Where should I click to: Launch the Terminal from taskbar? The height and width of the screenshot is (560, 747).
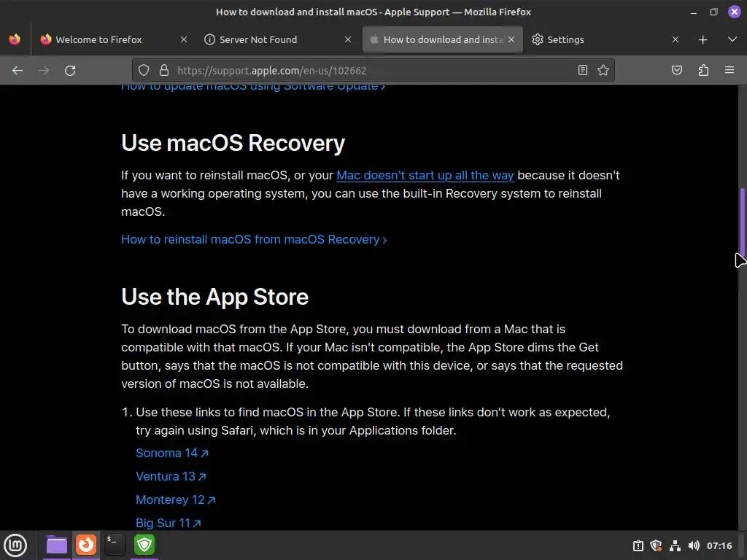(115, 545)
